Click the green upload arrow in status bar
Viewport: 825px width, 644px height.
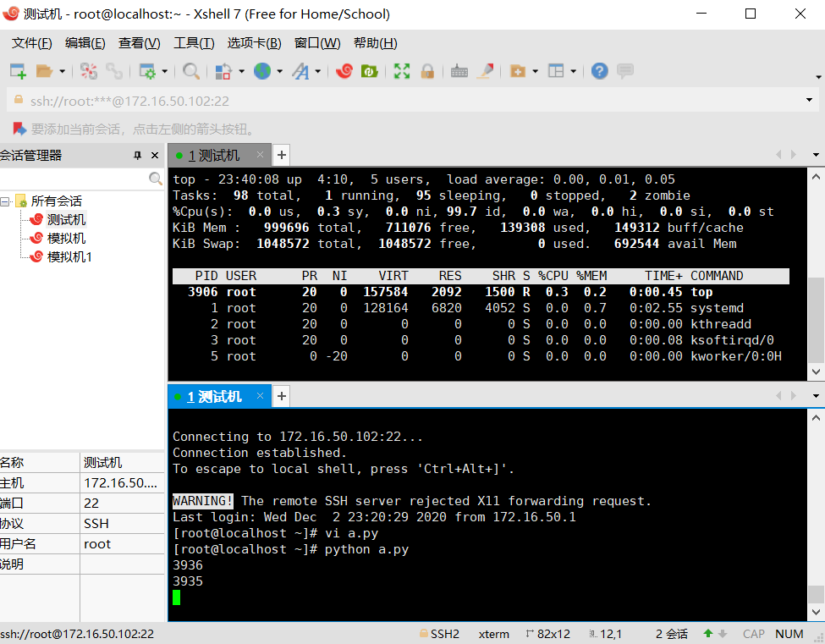click(x=708, y=634)
